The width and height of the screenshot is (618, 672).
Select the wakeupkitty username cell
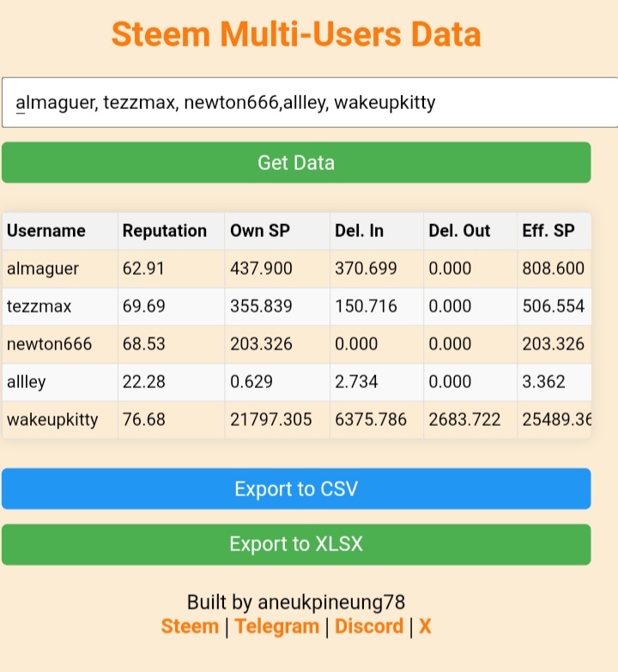pos(60,420)
